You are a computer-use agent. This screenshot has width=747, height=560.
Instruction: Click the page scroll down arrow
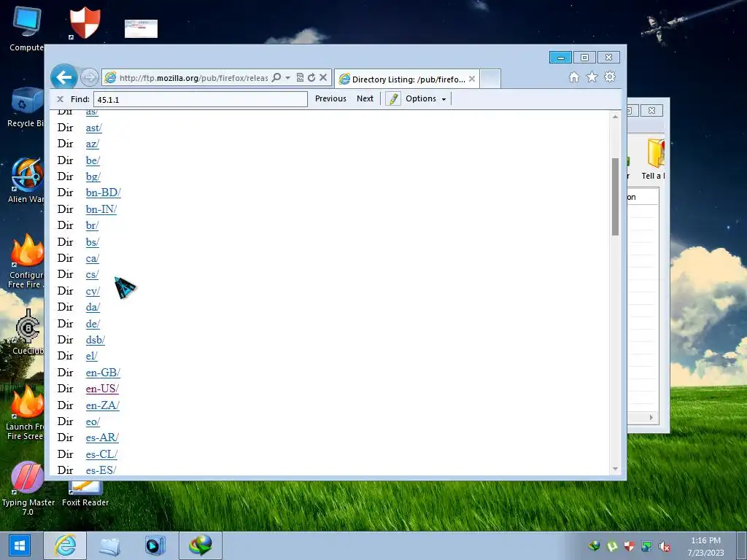click(x=615, y=469)
